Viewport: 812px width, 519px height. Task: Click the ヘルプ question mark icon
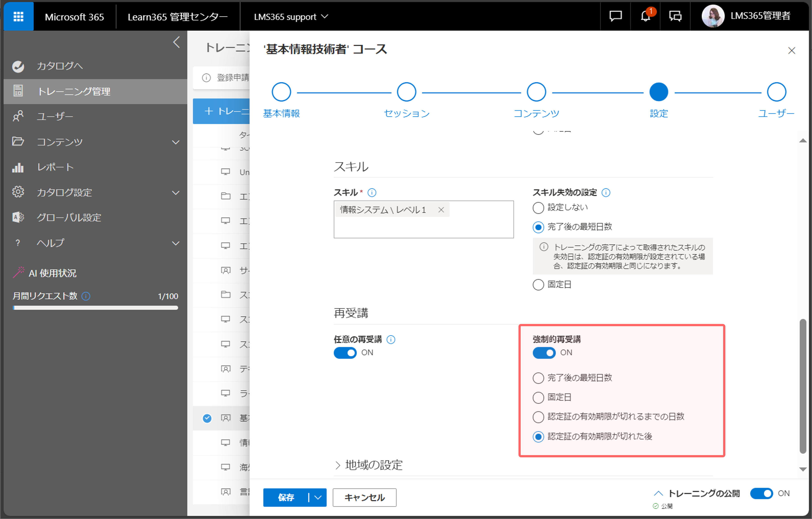[18, 243]
